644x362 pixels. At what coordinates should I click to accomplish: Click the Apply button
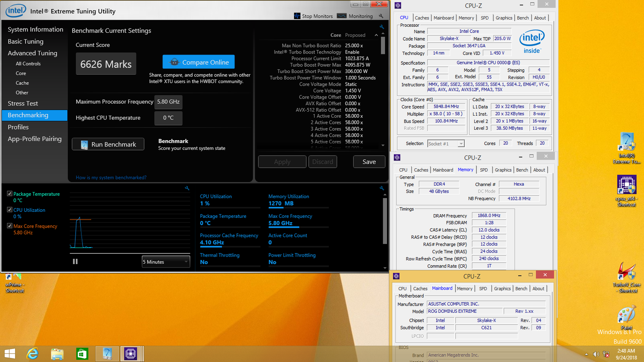pyautogui.click(x=282, y=162)
